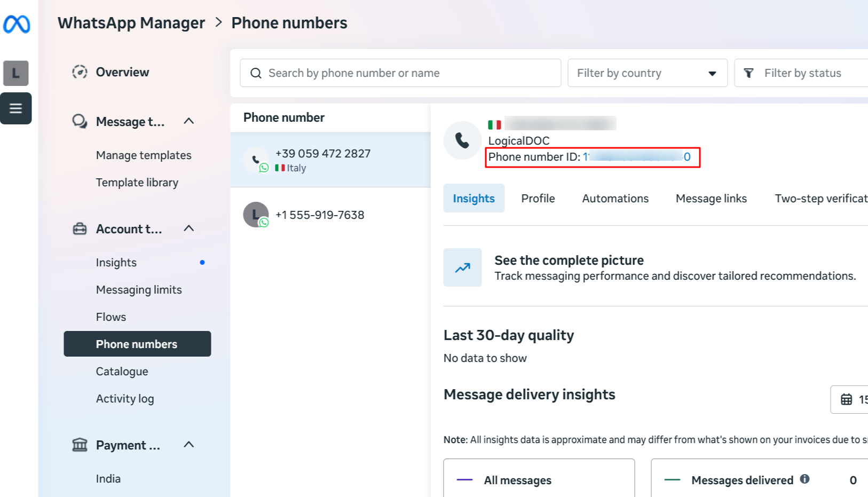Click the Italian flag beside blurred number
The height and width of the screenshot is (497, 868).
(x=494, y=125)
